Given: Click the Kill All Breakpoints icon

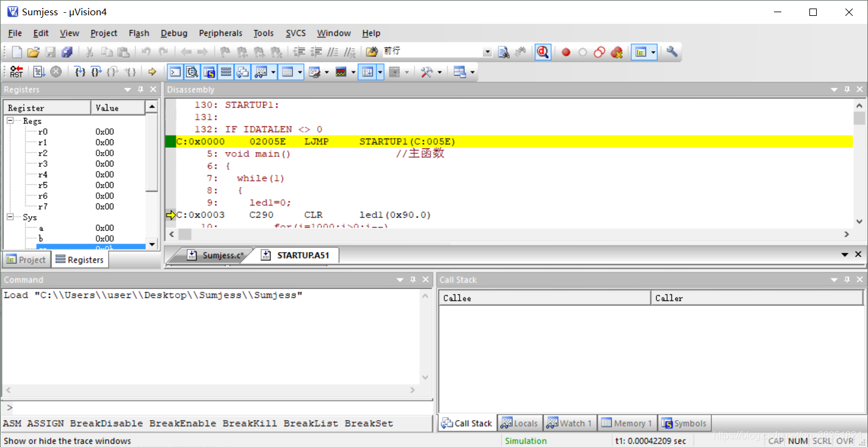Looking at the screenshot, I should [617, 53].
